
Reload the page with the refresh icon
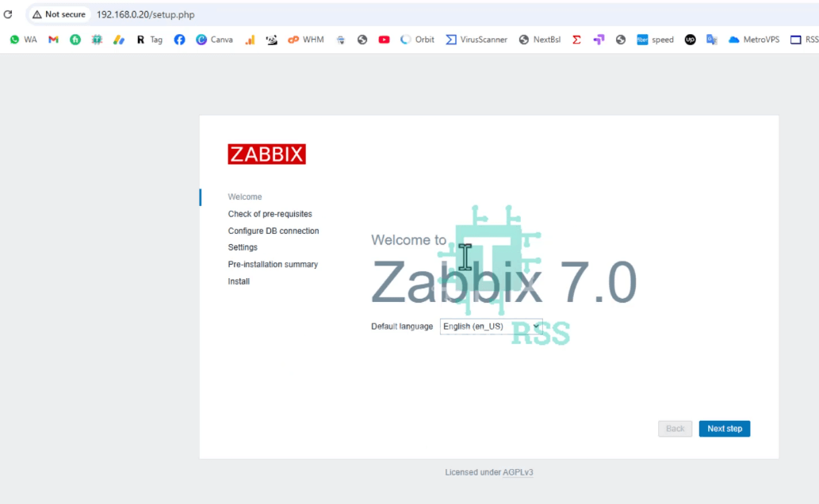pos(8,14)
